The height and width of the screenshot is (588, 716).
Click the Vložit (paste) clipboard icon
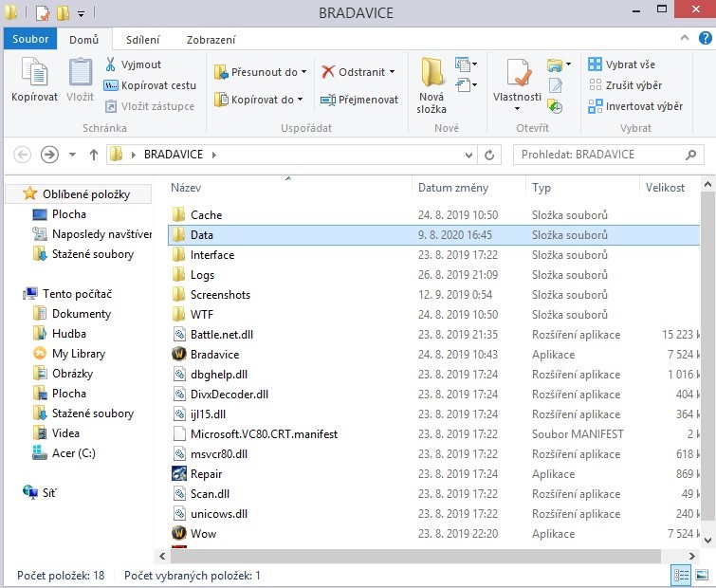tap(81, 72)
